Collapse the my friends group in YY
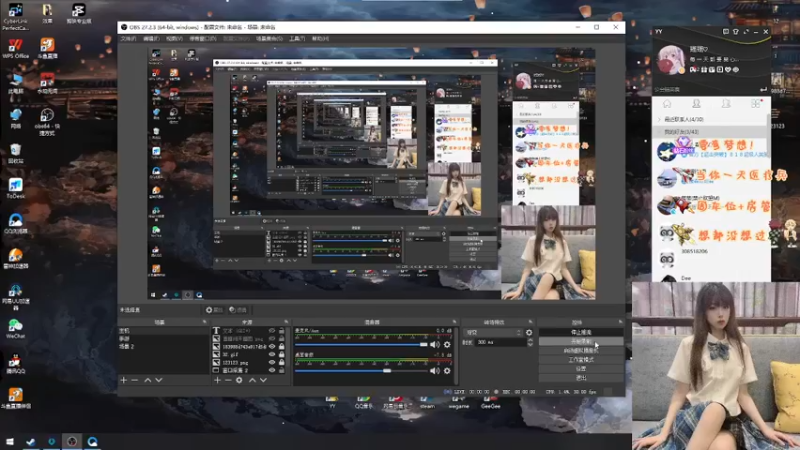The image size is (800, 450). [x=659, y=132]
